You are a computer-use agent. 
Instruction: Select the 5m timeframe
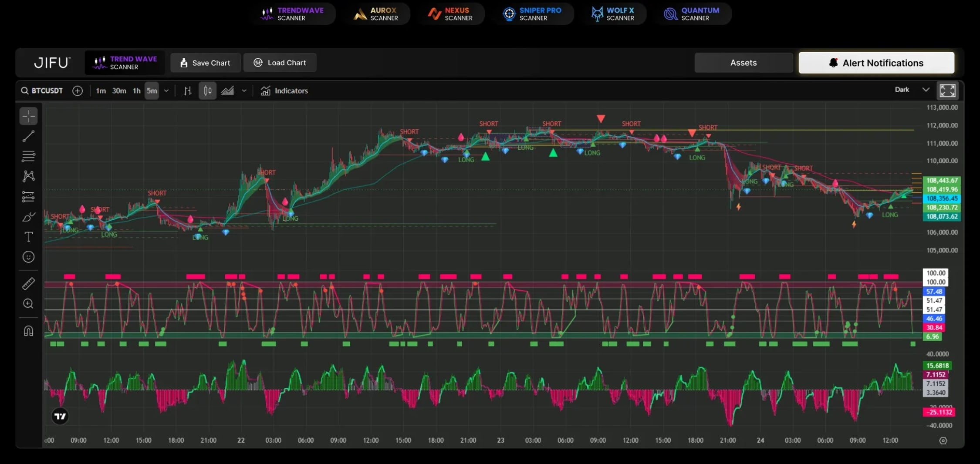click(152, 91)
